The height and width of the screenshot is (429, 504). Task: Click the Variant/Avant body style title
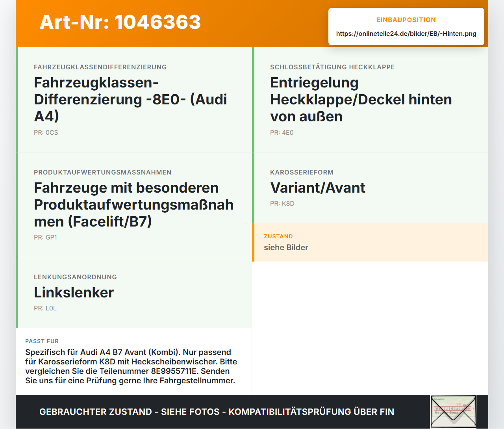coord(318,188)
